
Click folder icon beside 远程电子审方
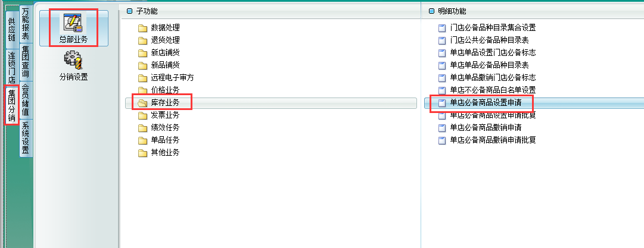point(142,78)
